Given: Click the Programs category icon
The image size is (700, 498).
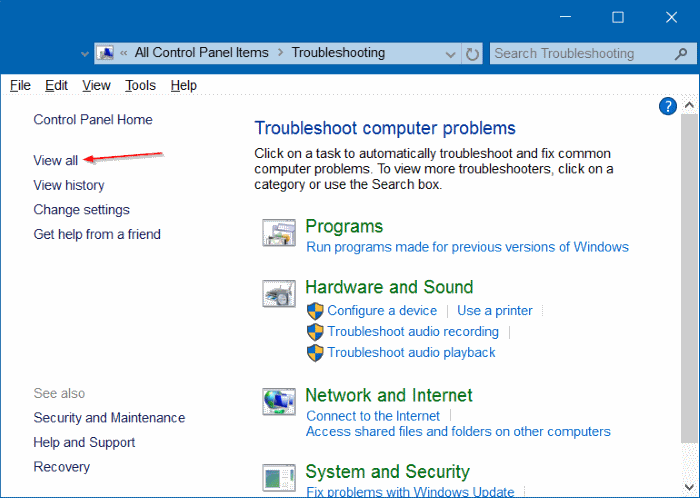Looking at the screenshot, I should [x=279, y=233].
